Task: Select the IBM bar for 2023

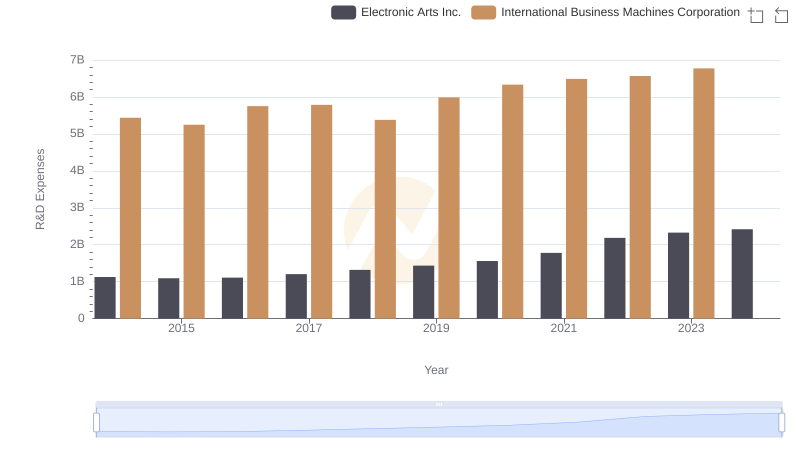Action: point(704,193)
